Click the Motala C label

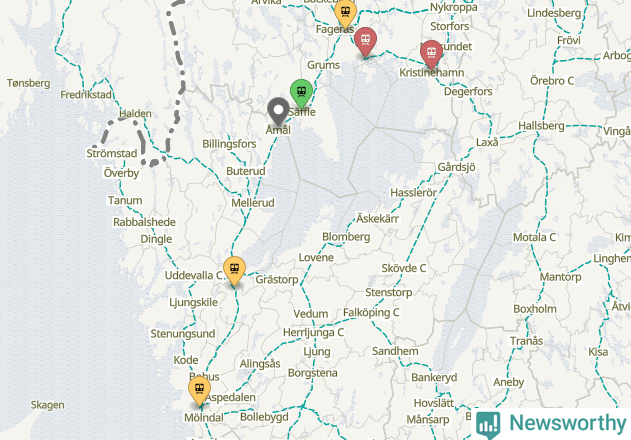(534, 238)
